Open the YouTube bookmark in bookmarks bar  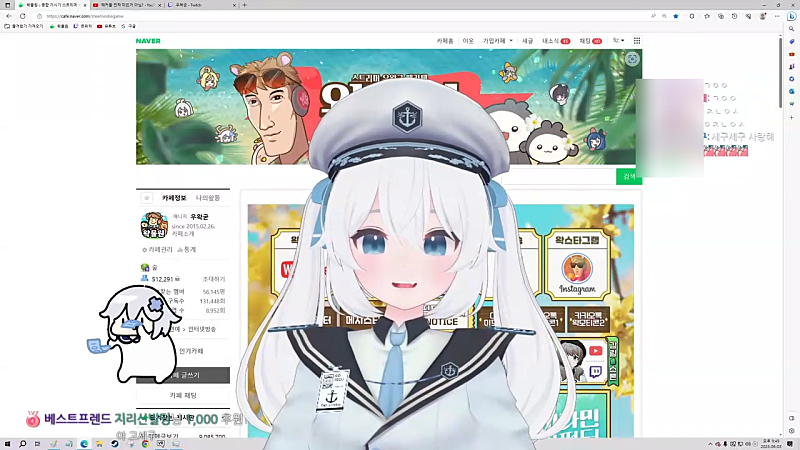(106, 26)
